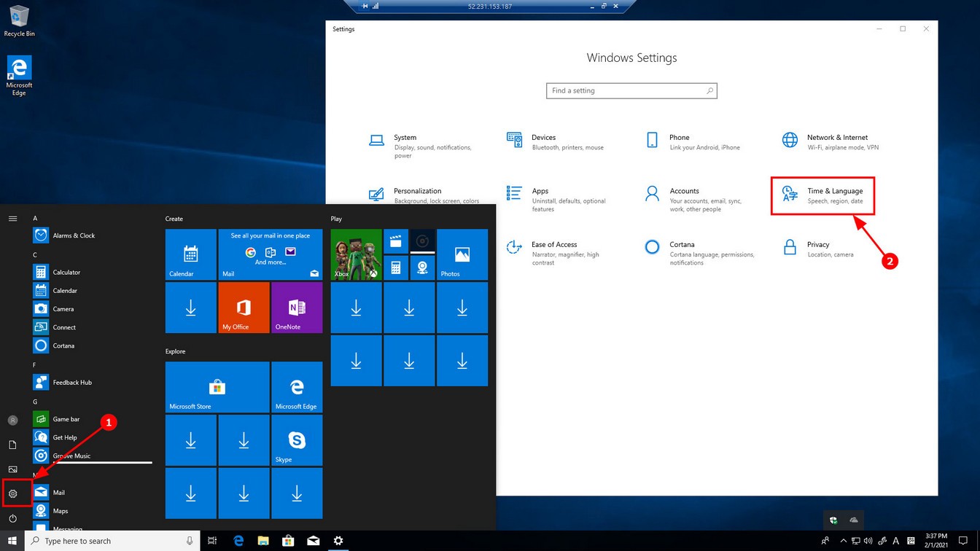Screen dimensions: 980x551
Task: Open File Explorer from the taskbar
Action: pos(262,541)
